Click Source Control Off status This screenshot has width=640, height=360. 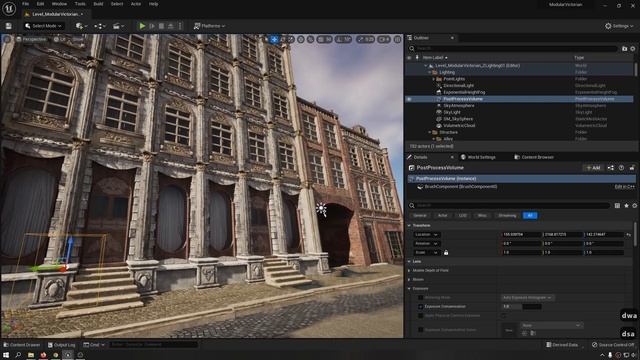613,345
